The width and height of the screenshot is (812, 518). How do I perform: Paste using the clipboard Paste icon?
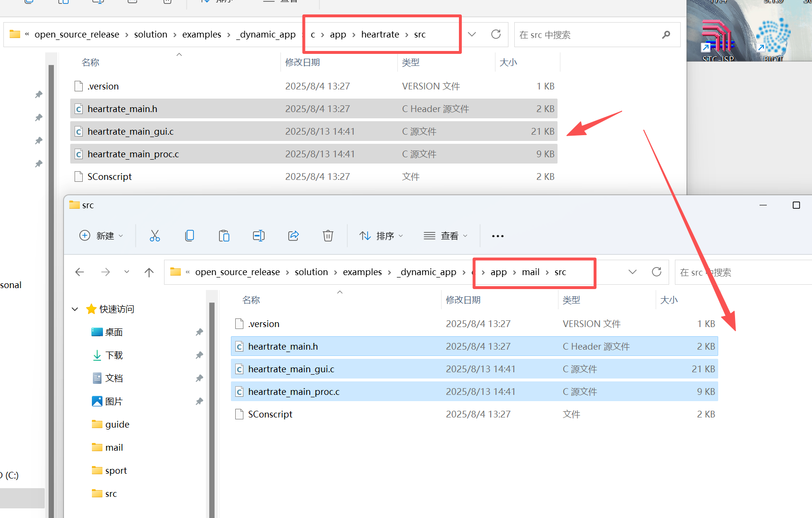pyautogui.click(x=224, y=236)
